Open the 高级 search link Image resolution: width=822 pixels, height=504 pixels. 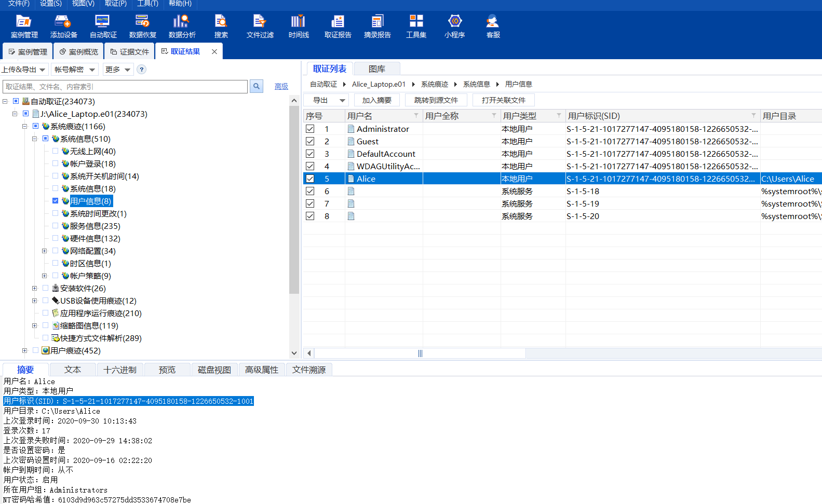pyautogui.click(x=281, y=86)
